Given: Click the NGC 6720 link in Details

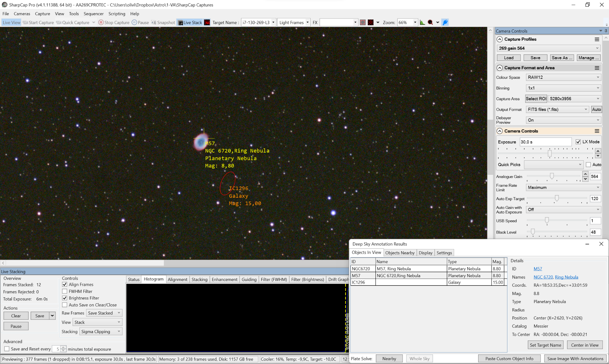Looking at the screenshot, I should click(543, 277).
